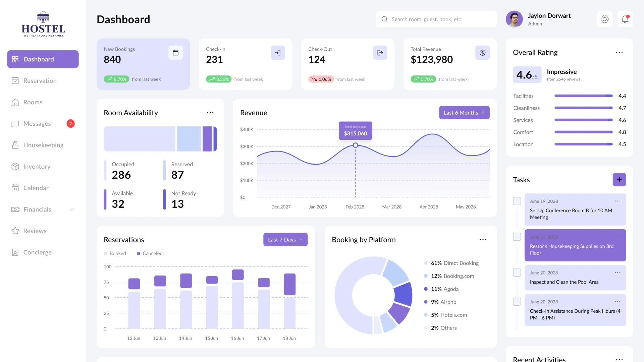Change the Last 7 Days reservations filter
The height and width of the screenshot is (362, 644).
285,239
